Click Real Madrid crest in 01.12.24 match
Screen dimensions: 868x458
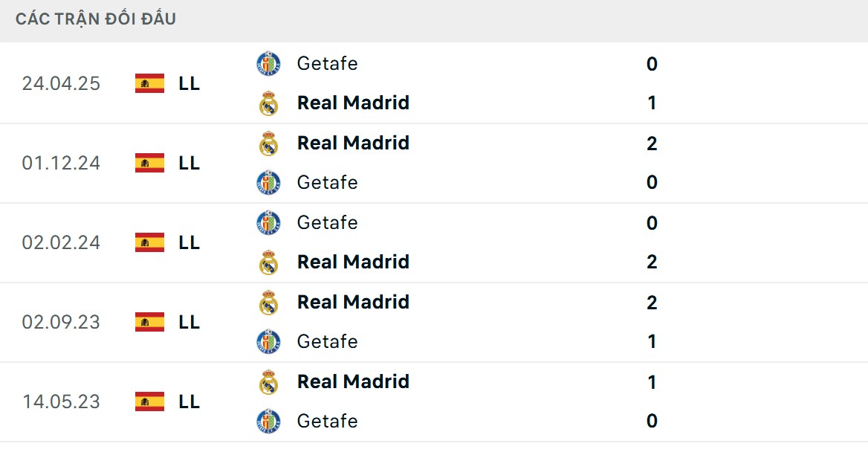[x=268, y=143]
